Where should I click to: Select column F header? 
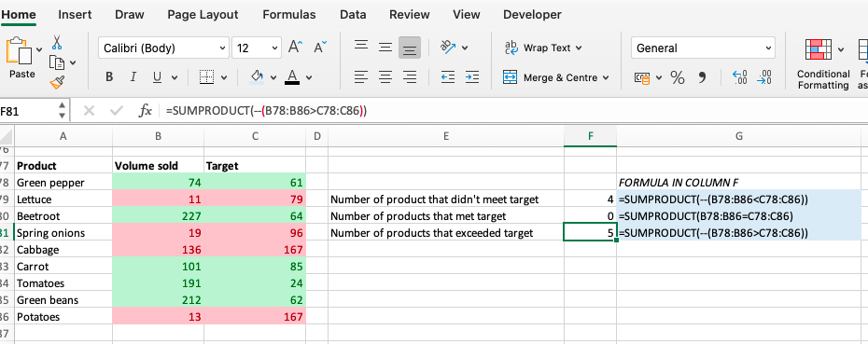(x=590, y=136)
